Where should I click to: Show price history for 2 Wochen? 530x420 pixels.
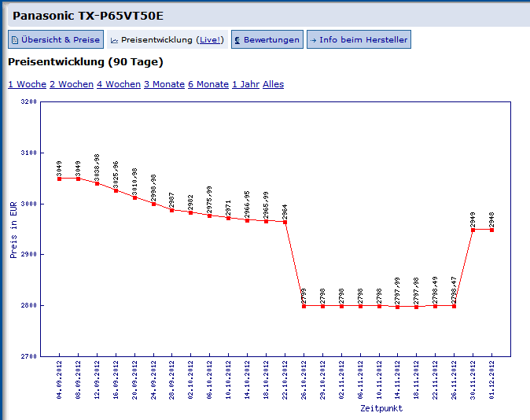(x=72, y=84)
